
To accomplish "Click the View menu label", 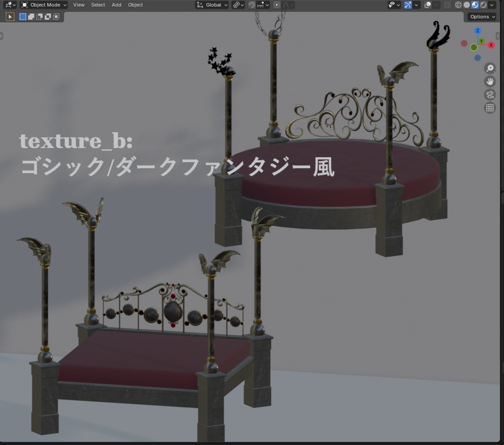I will pyautogui.click(x=79, y=5).
